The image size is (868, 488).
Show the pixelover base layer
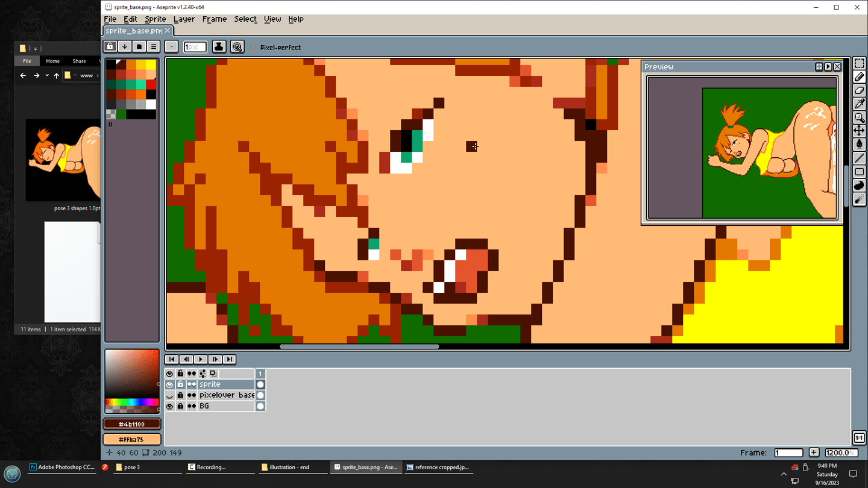(x=169, y=395)
